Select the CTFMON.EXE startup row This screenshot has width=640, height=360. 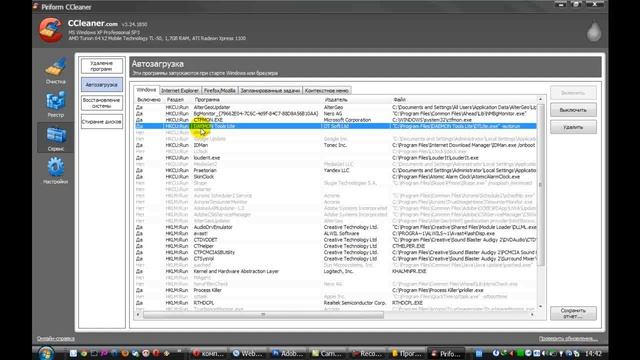coord(336,120)
